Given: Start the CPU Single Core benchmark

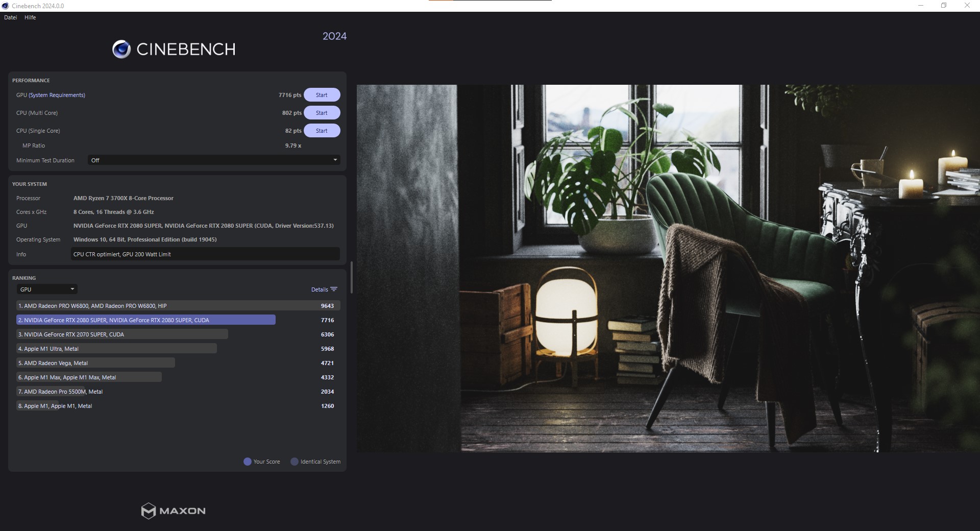Looking at the screenshot, I should 322,130.
